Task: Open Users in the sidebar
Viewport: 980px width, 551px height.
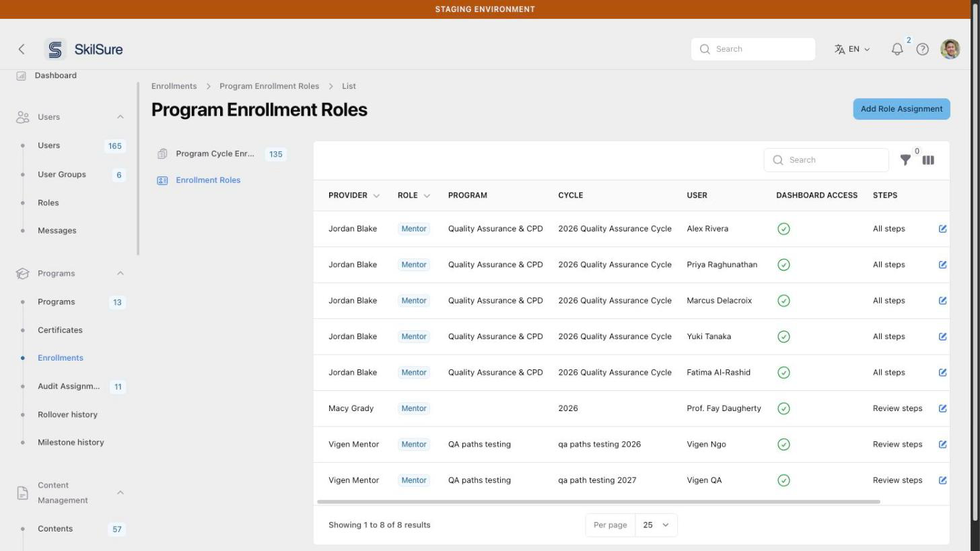Action: 48,145
